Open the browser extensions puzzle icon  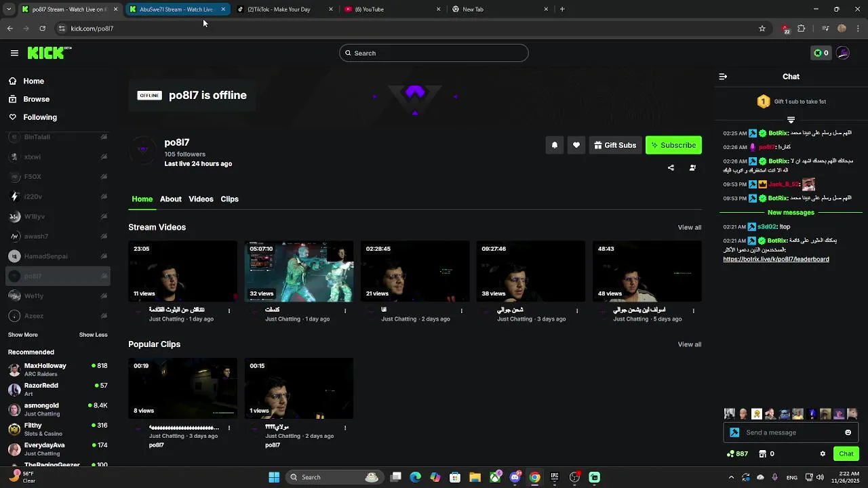click(x=802, y=28)
